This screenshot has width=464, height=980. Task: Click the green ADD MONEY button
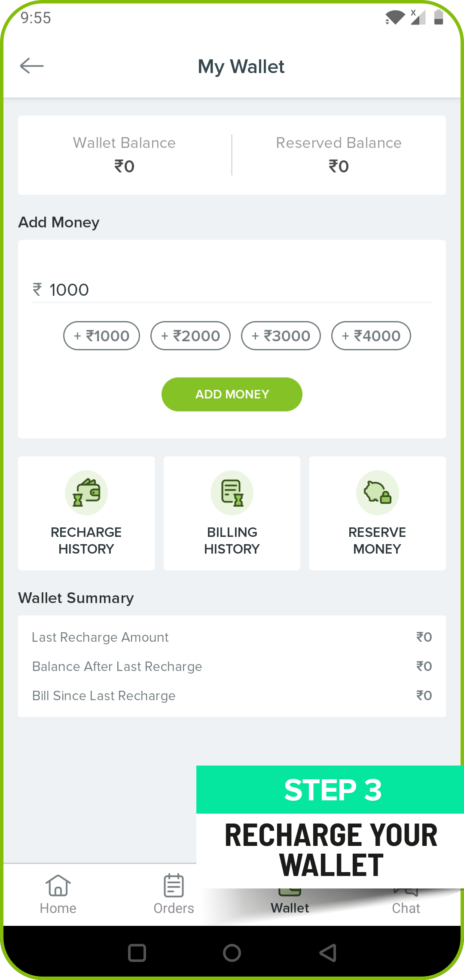tap(232, 394)
